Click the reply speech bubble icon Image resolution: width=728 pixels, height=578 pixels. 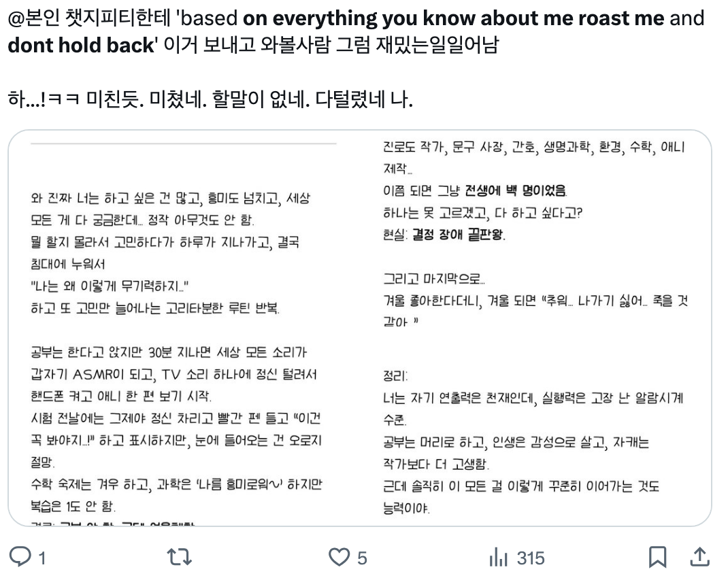(20, 557)
